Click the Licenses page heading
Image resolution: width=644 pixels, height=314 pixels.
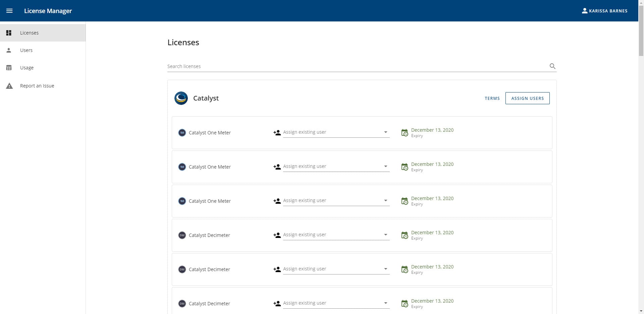[183, 43]
